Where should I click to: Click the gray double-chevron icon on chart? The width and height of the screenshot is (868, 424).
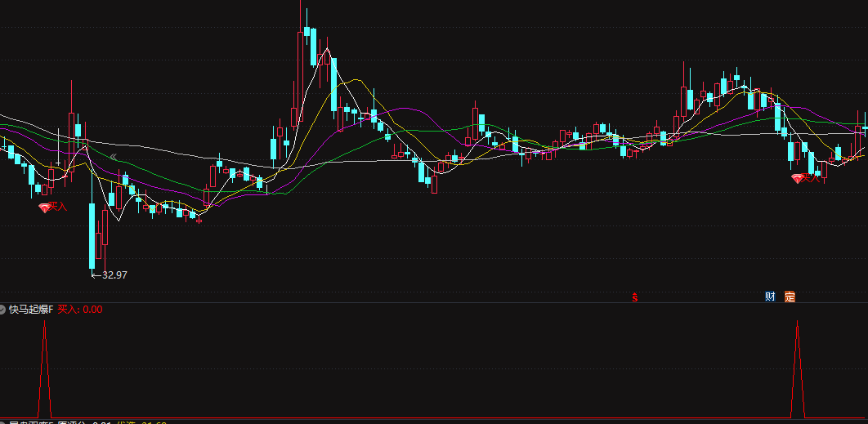point(114,156)
